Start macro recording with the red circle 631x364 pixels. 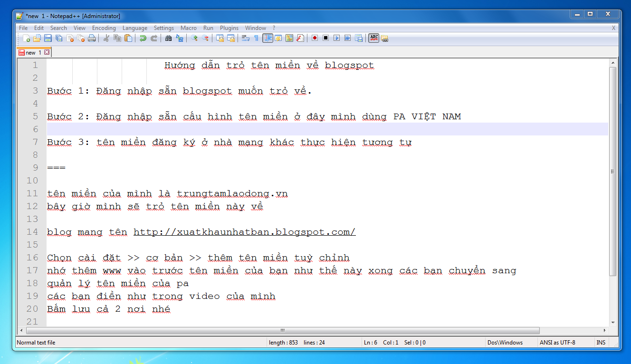(x=315, y=38)
